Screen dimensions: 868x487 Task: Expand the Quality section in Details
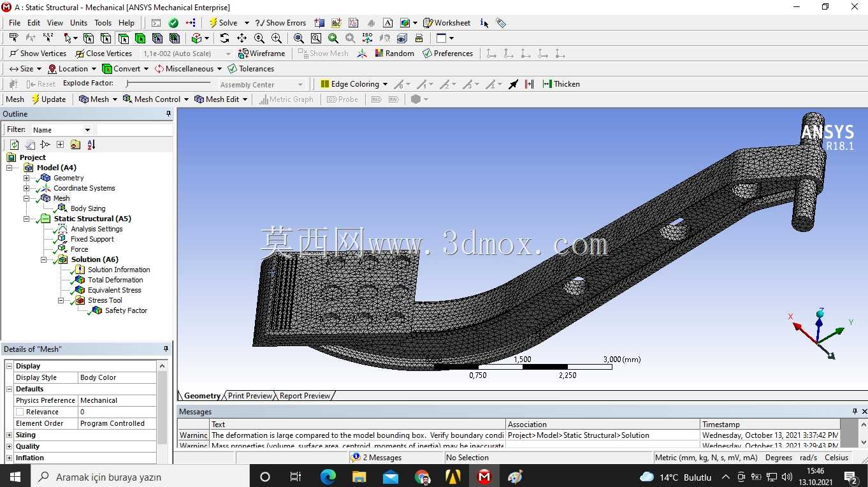point(10,446)
